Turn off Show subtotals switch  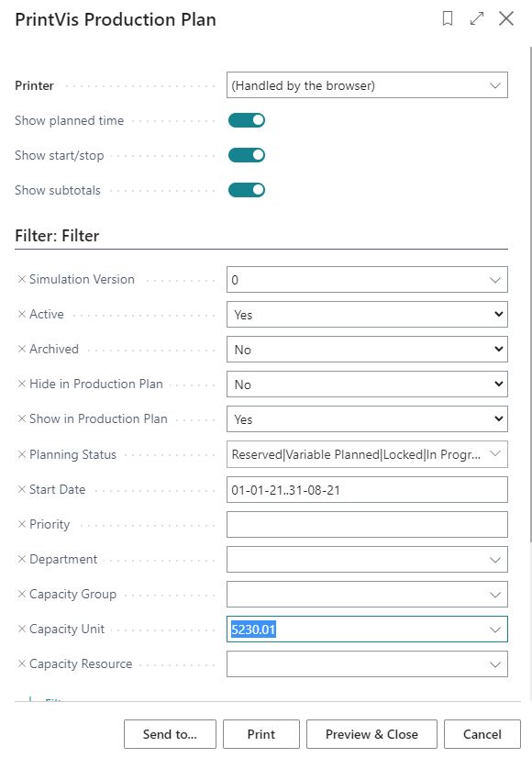(247, 190)
